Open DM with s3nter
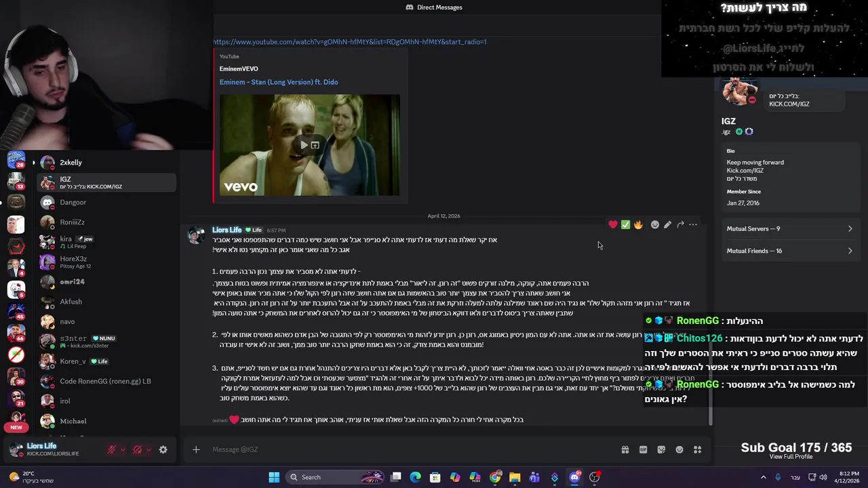Screen dimensions: 868x488 tap(107, 341)
